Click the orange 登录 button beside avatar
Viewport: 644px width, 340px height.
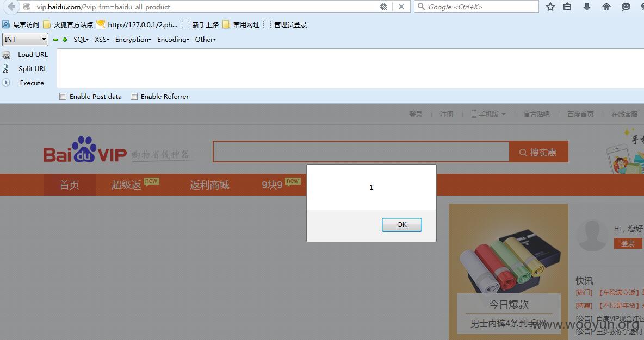click(x=628, y=243)
